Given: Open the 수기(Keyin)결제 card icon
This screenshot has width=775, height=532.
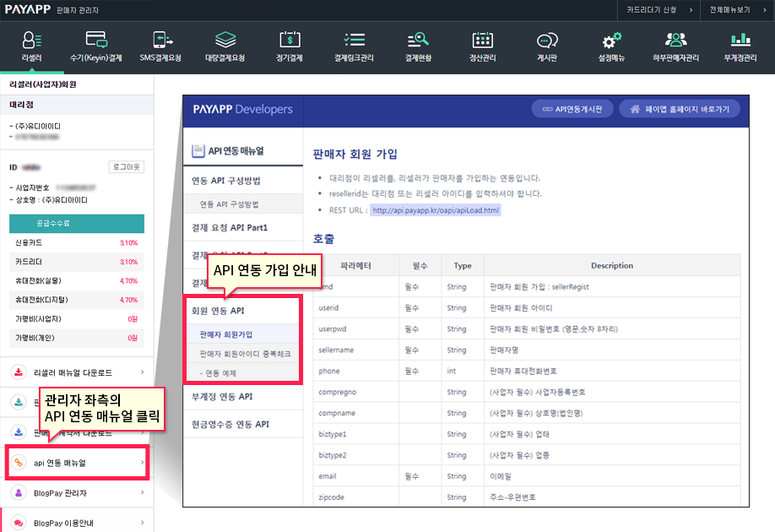Looking at the screenshot, I should 96,40.
